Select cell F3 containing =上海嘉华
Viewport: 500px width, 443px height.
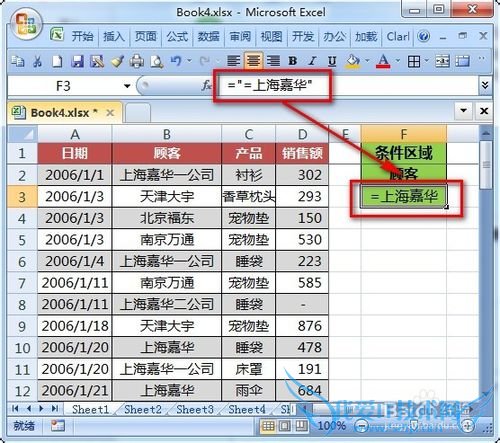403,196
